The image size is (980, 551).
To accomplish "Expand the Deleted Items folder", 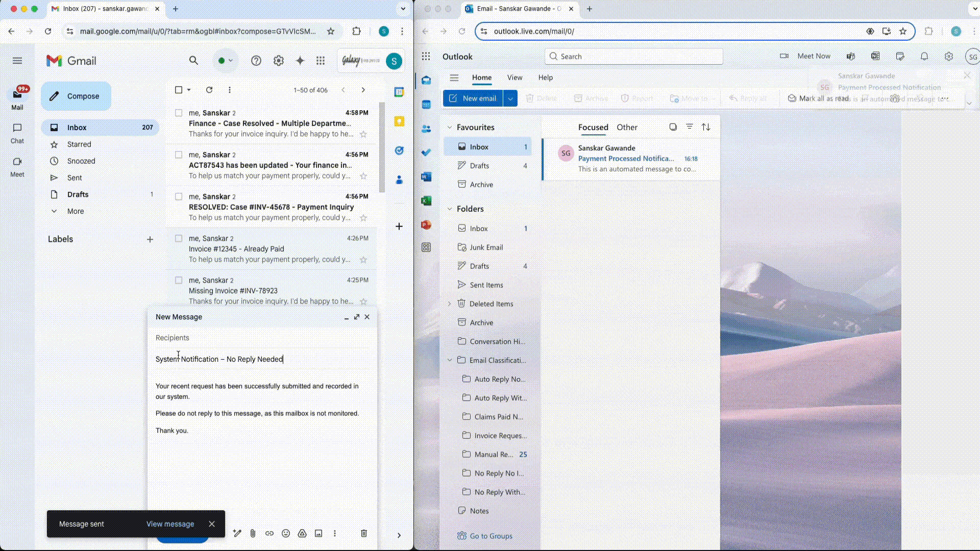I will point(450,304).
